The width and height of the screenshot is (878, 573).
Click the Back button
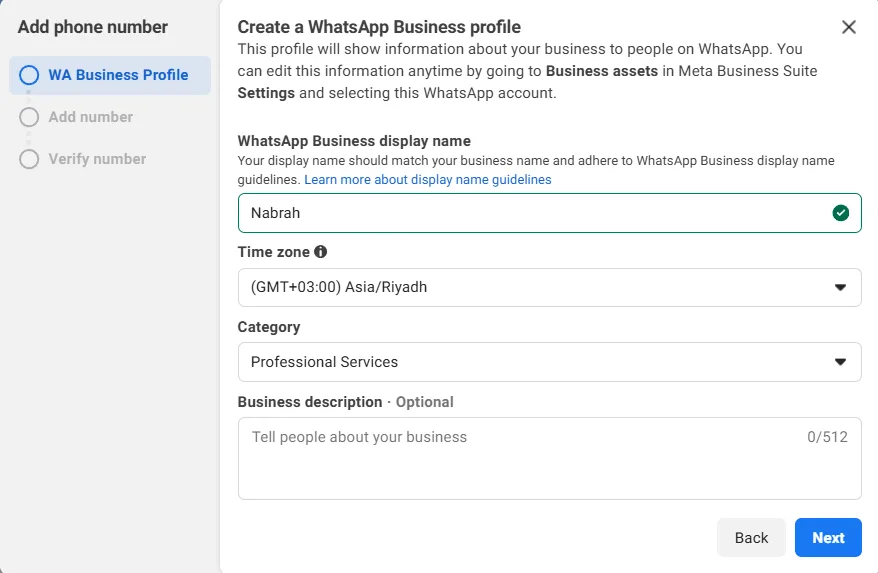click(x=751, y=538)
